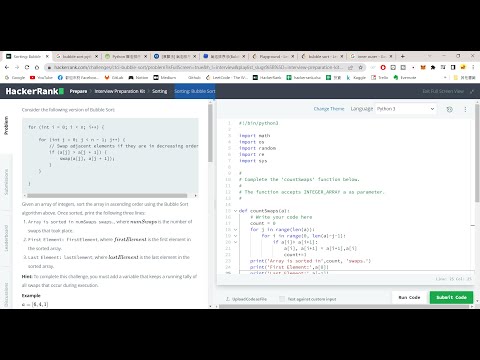The width and height of the screenshot is (480, 360).
Task: Click the browser forward arrow
Action: point(17,67)
